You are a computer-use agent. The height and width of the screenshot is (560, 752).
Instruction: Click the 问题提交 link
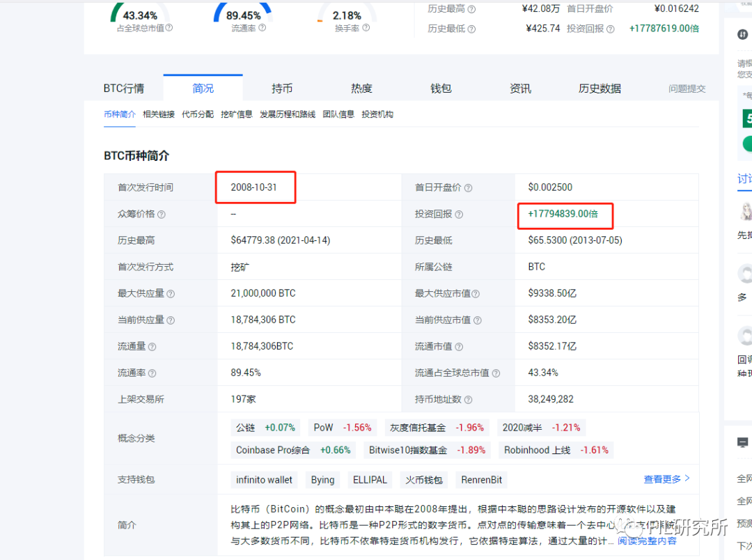click(687, 88)
